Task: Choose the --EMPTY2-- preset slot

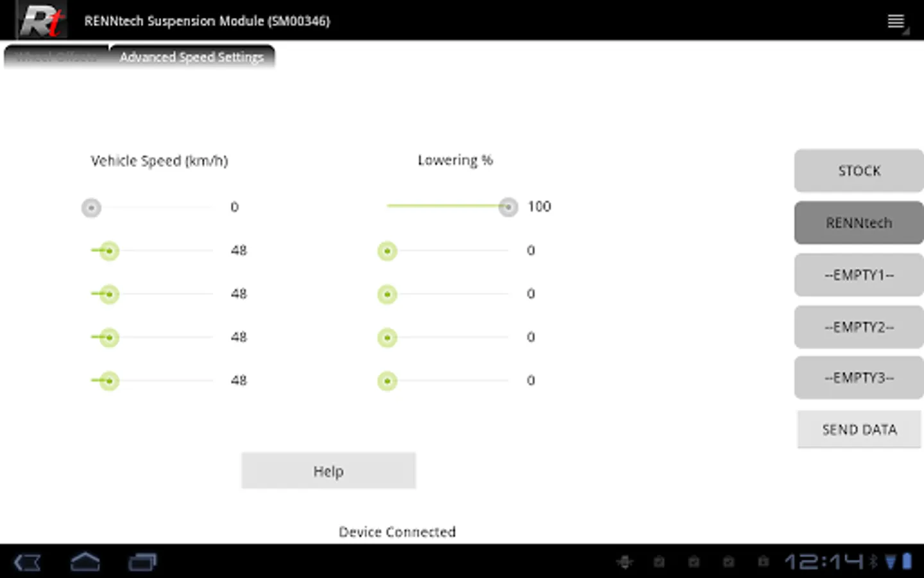Action: click(859, 327)
